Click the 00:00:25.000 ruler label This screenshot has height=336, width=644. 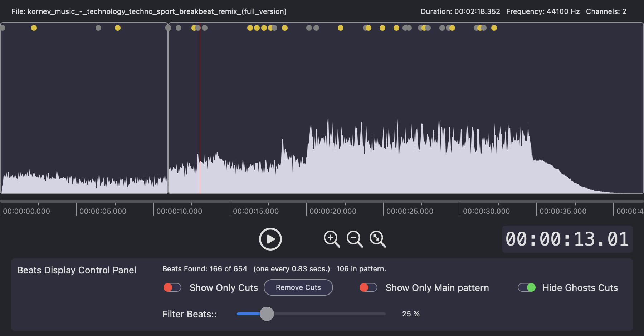pos(410,211)
